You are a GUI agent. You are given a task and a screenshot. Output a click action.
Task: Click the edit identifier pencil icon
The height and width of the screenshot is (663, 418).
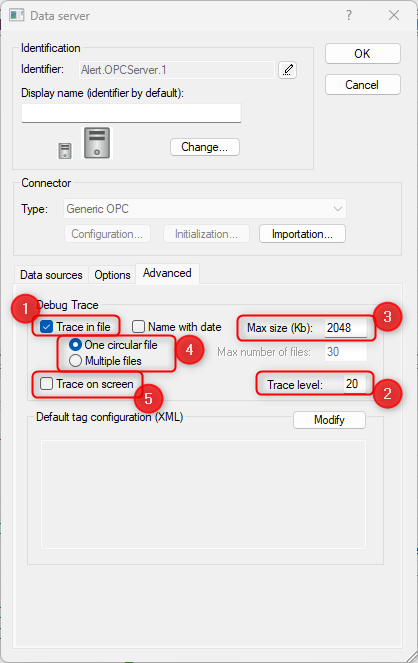coord(287,70)
